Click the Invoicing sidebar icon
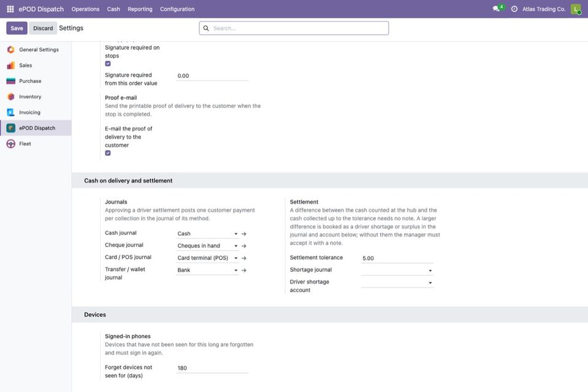Image resolution: width=588 pixels, height=392 pixels. (11, 112)
